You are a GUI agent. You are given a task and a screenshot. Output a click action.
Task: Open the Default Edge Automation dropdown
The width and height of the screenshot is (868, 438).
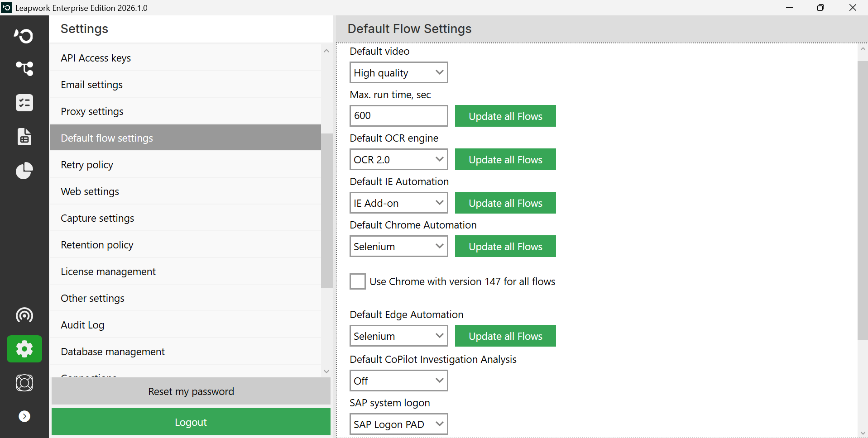(399, 336)
